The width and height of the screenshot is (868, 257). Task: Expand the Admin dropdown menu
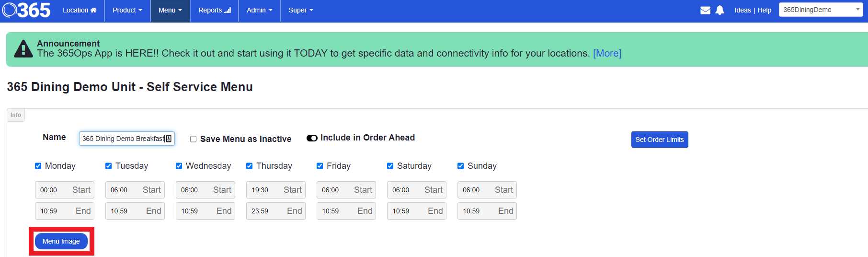[259, 10]
